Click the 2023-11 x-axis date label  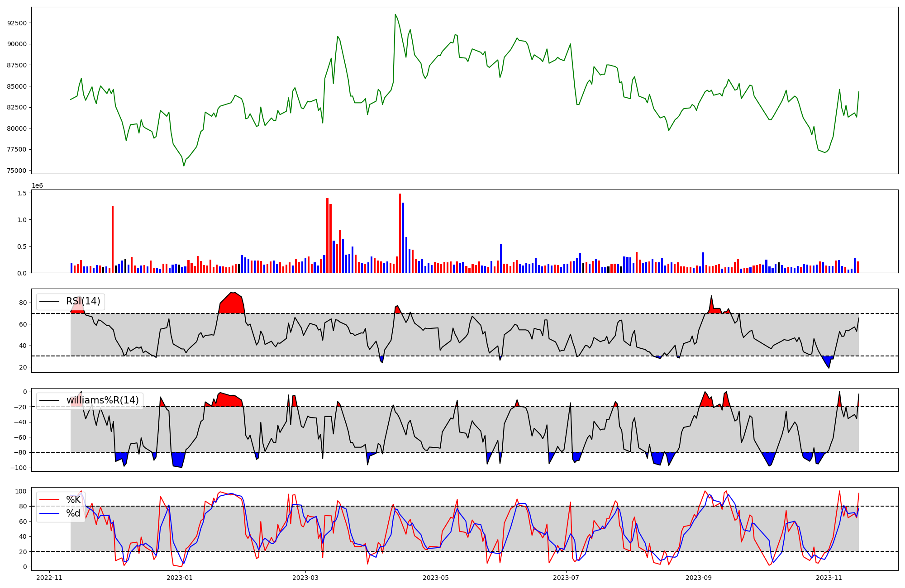click(x=829, y=578)
